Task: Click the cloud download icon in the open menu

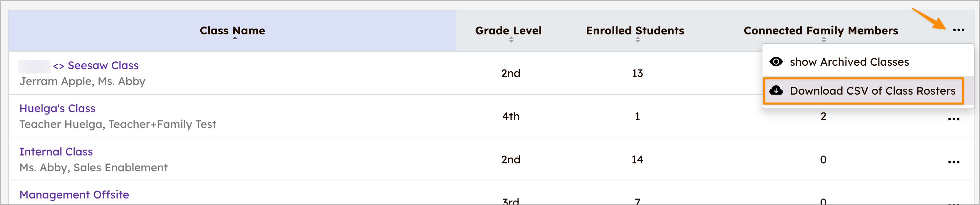Action: (776, 91)
